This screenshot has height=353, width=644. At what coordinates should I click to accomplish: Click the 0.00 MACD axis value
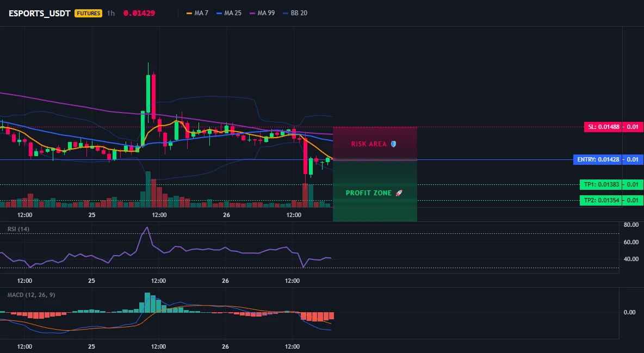point(630,312)
